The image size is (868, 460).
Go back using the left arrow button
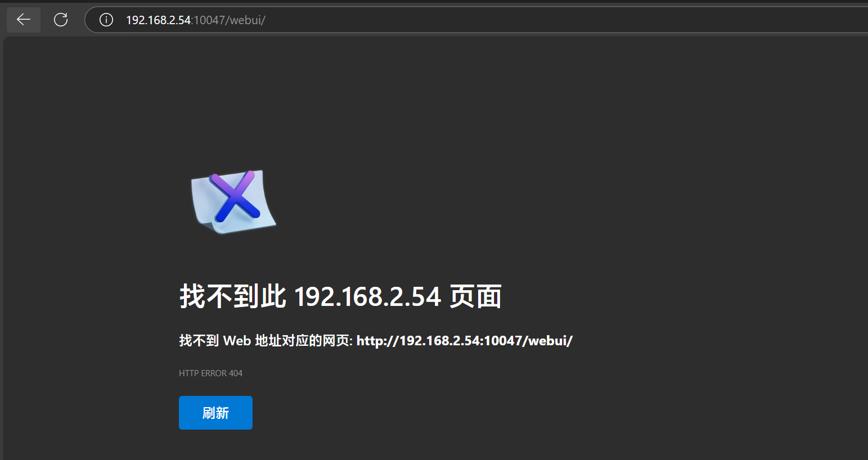pos(24,20)
